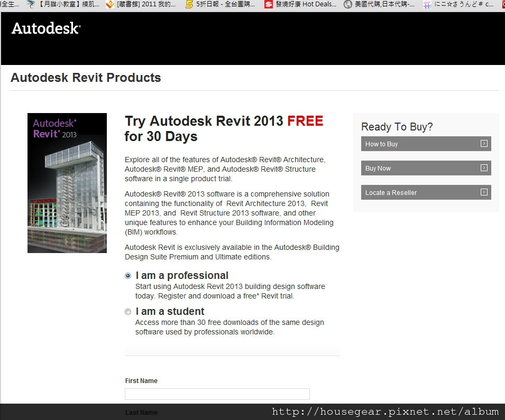505x420 pixels.
Task: Click the arrow icon on Locate a Reseller
Action: (x=484, y=192)
